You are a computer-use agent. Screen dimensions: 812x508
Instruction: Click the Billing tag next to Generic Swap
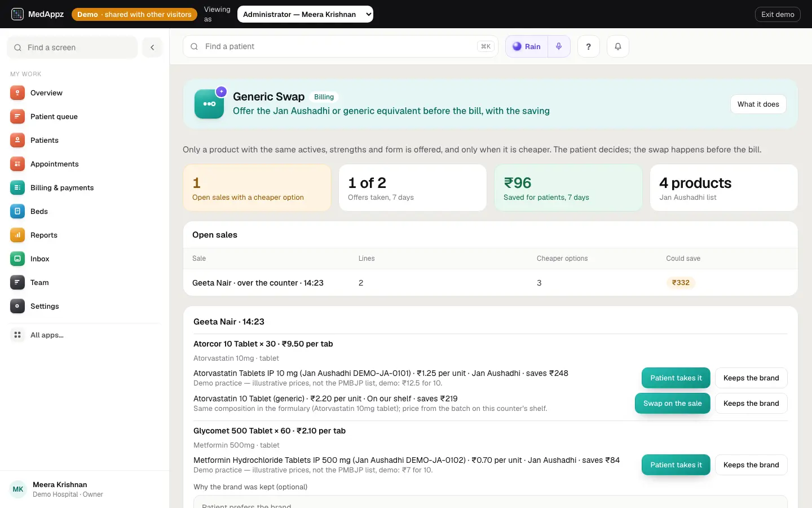point(324,97)
